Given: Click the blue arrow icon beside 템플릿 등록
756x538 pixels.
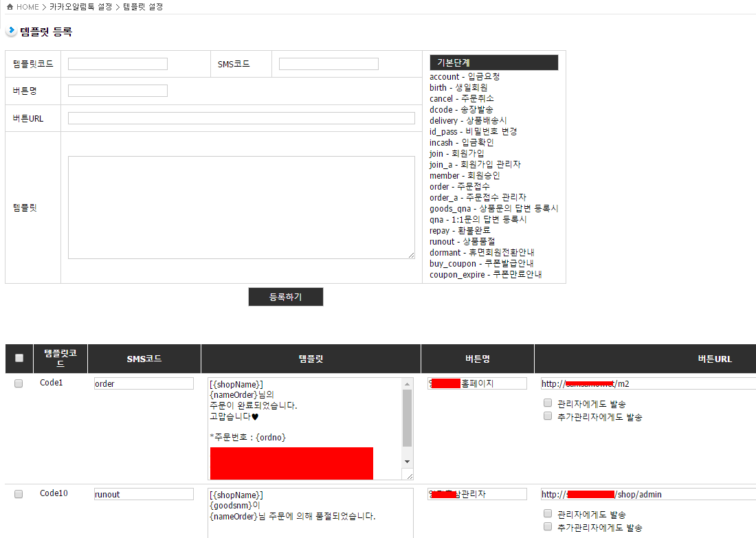Looking at the screenshot, I should click(11, 31).
